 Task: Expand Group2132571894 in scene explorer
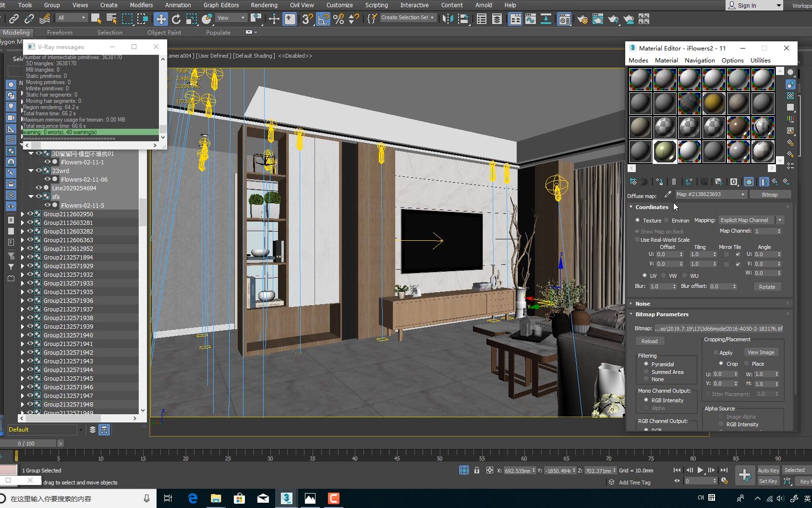coord(22,257)
